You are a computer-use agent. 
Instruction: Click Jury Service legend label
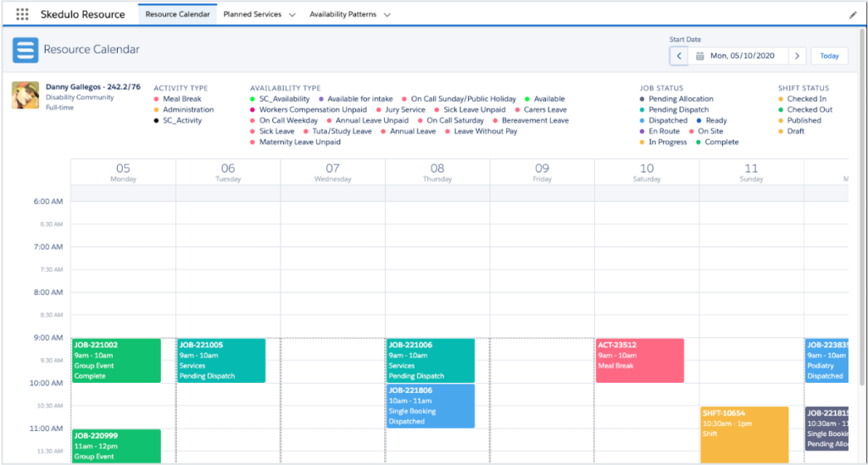405,109
